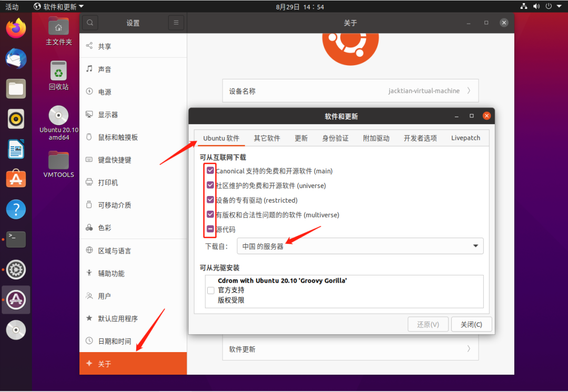Open the 下载自 server dropdown
This screenshot has width=568, height=392.
(x=360, y=246)
